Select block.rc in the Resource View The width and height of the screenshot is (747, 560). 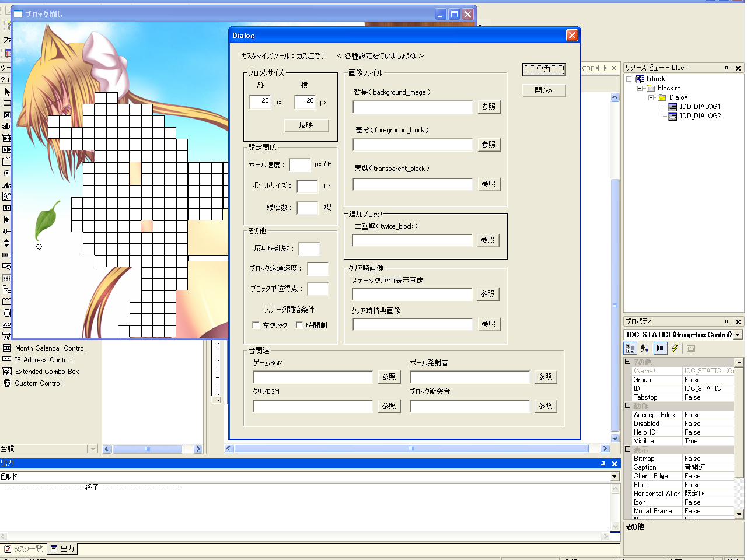[x=669, y=88]
